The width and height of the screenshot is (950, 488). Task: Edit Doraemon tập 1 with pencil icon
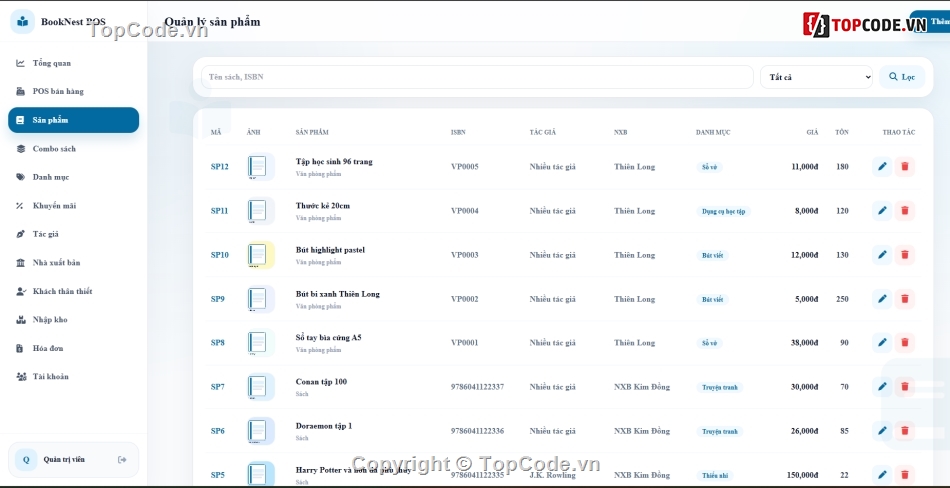(x=882, y=431)
